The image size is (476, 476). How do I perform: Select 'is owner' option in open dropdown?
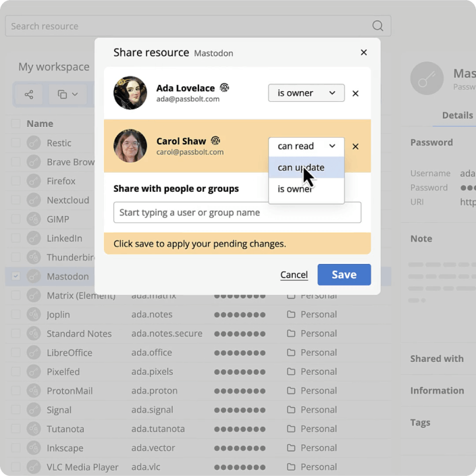click(x=306, y=189)
